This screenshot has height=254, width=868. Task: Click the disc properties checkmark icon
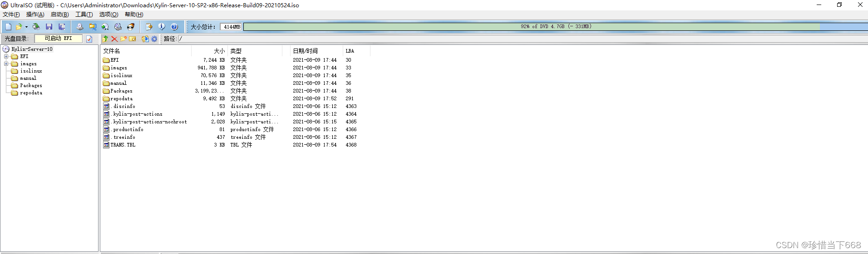pyautogui.click(x=89, y=39)
